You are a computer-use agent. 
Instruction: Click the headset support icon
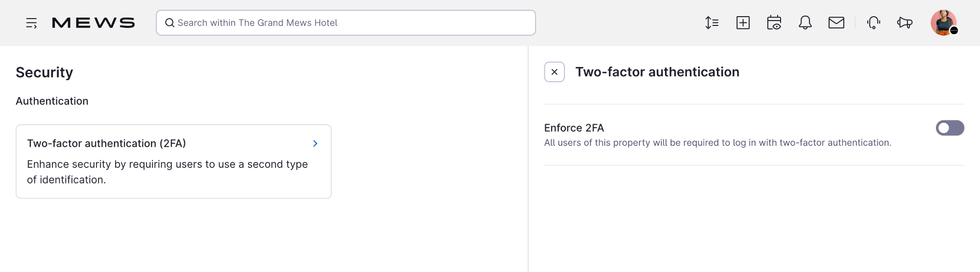[874, 23]
